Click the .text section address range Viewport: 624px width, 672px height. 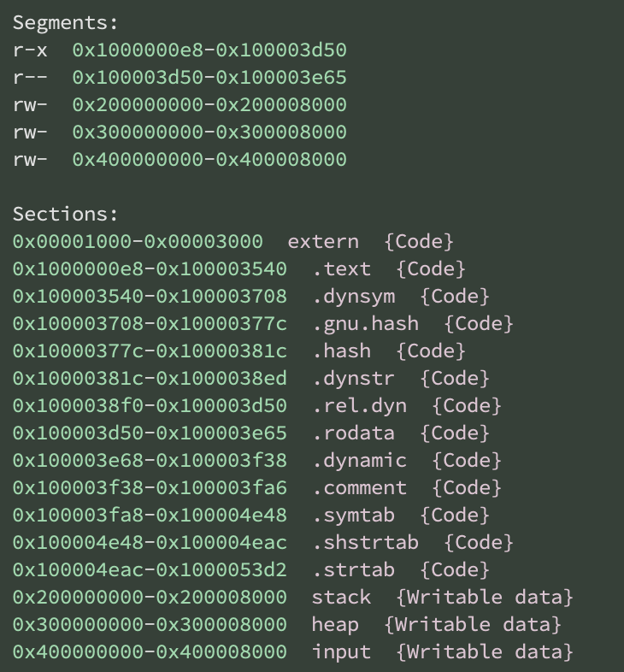point(150,269)
